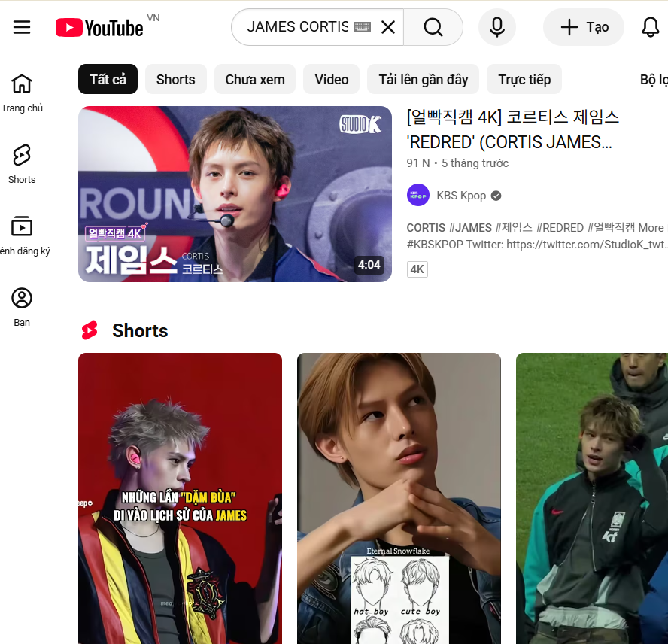Open the REDRED fancam video thumbnail
Image resolution: width=668 pixels, height=644 pixels.
click(x=235, y=194)
